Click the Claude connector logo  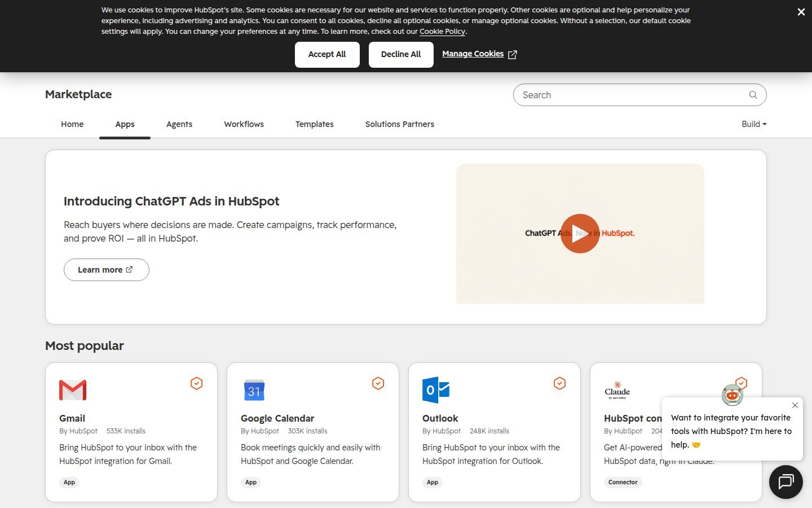tap(617, 390)
